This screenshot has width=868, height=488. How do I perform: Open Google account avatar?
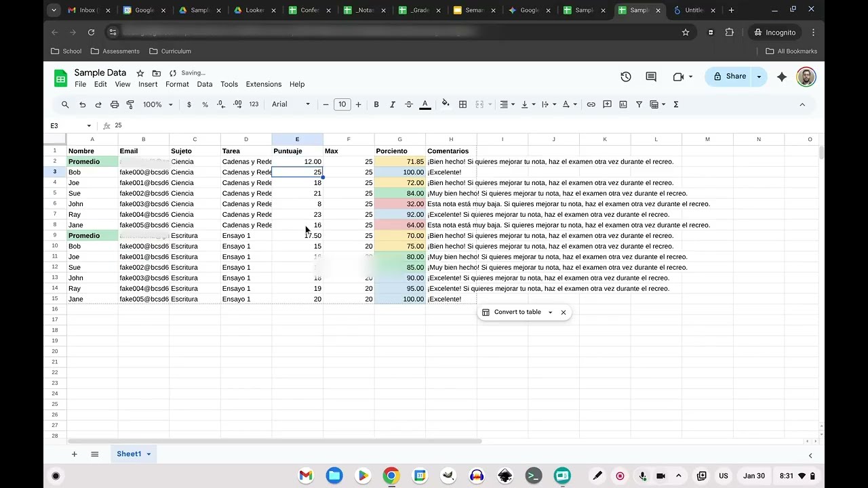click(806, 77)
